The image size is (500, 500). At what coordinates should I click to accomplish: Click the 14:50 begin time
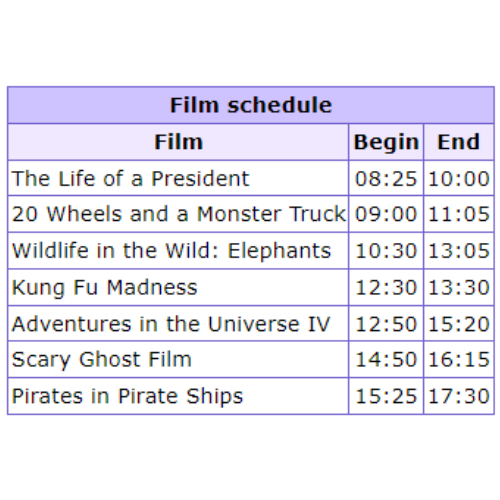point(386,359)
